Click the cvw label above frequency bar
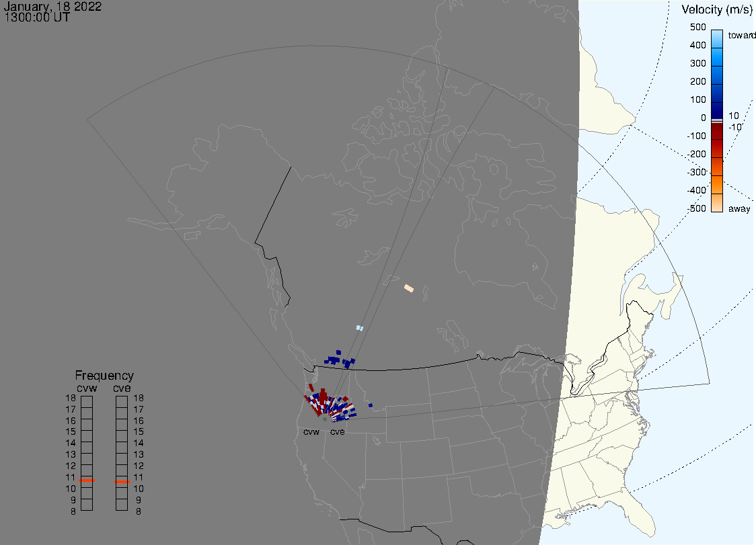This screenshot has width=756, height=545. tap(87, 388)
